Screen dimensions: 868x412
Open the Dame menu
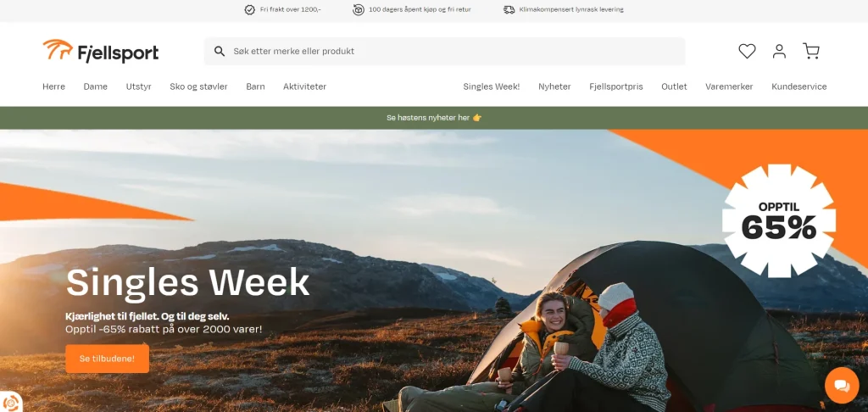95,86
